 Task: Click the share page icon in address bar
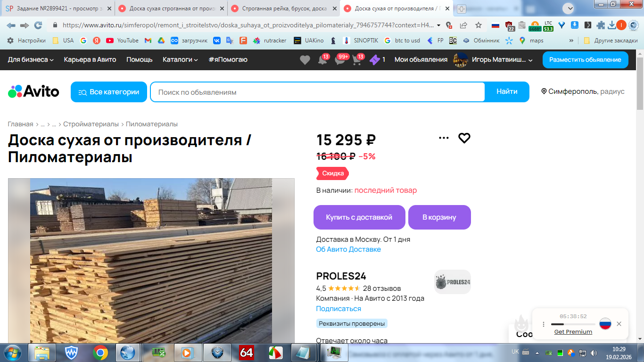(x=463, y=25)
